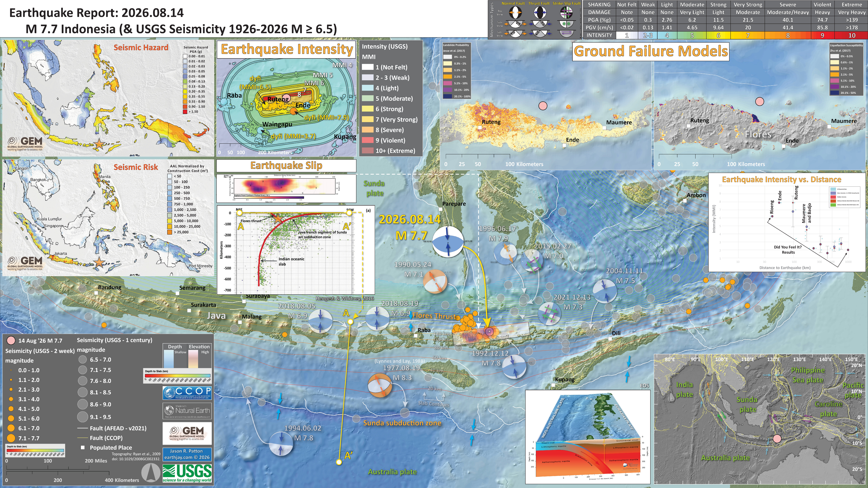The width and height of the screenshot is (868, 488).
Task: Click the 'Bandung' city label
Action: tap(109, 287)
